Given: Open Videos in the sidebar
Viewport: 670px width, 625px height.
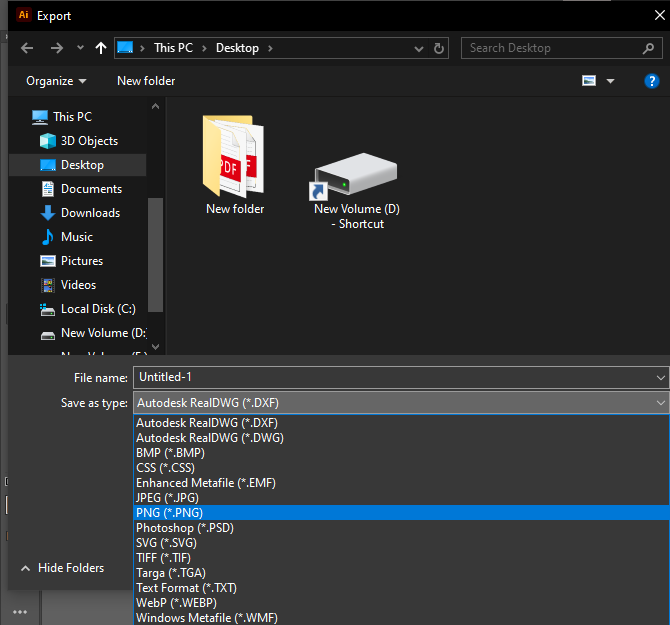Looking at the screenshot, I should coord(68,285).
